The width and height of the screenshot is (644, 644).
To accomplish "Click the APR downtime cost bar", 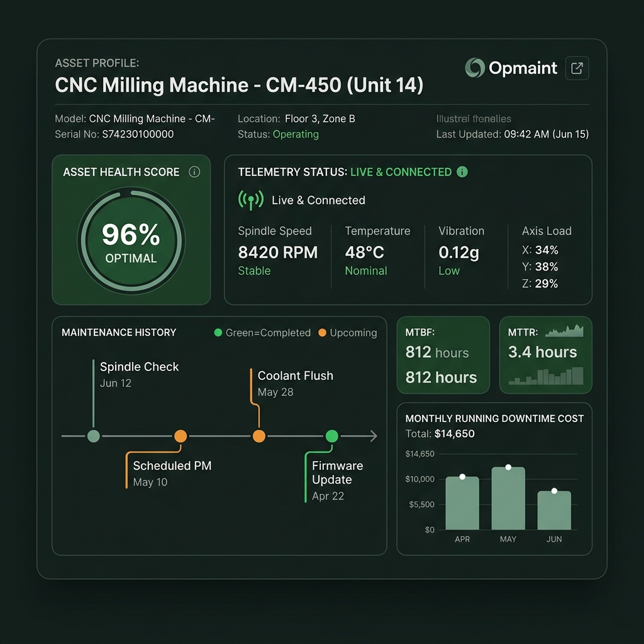I will click(462, 503).
